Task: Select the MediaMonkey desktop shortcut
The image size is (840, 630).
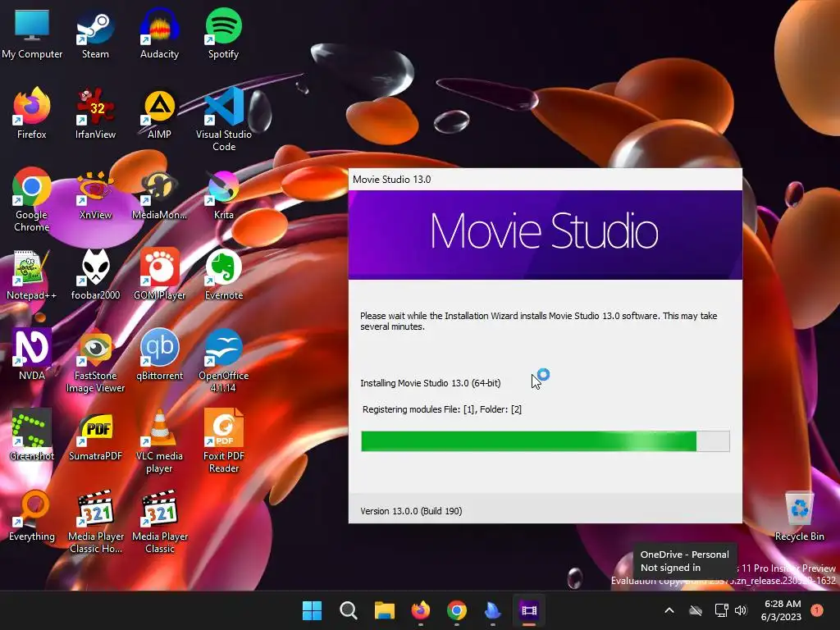Action: tap(159, 194)
